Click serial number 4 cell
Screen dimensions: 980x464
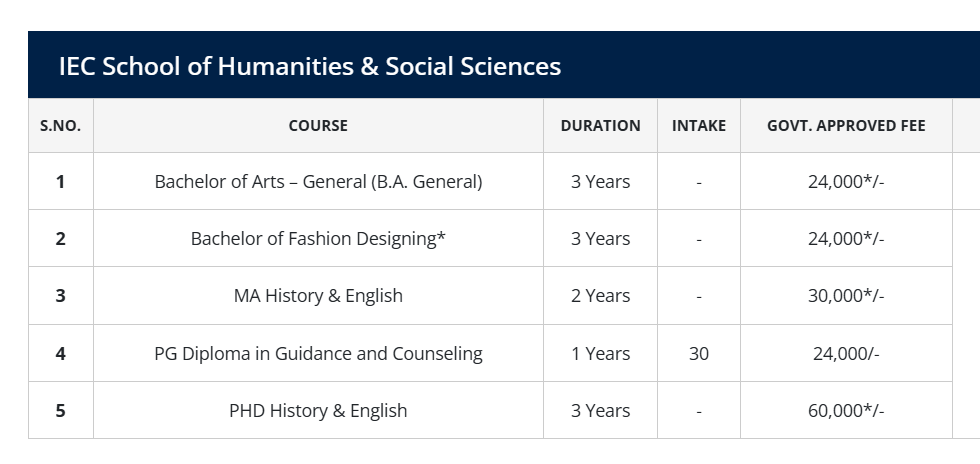point(60,354)
